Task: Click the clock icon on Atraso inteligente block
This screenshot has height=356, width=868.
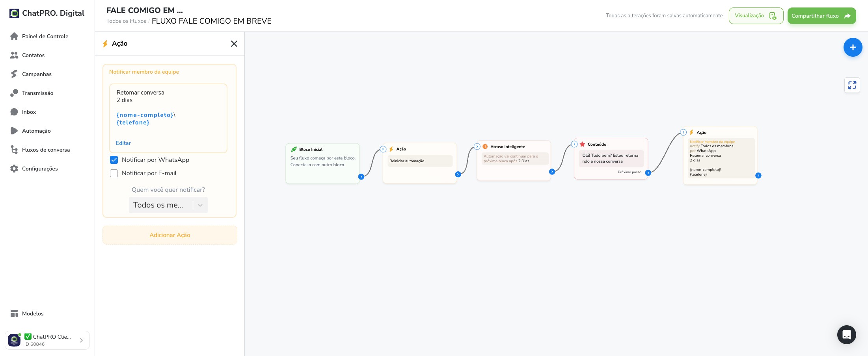Action: (x=485, y=146)
